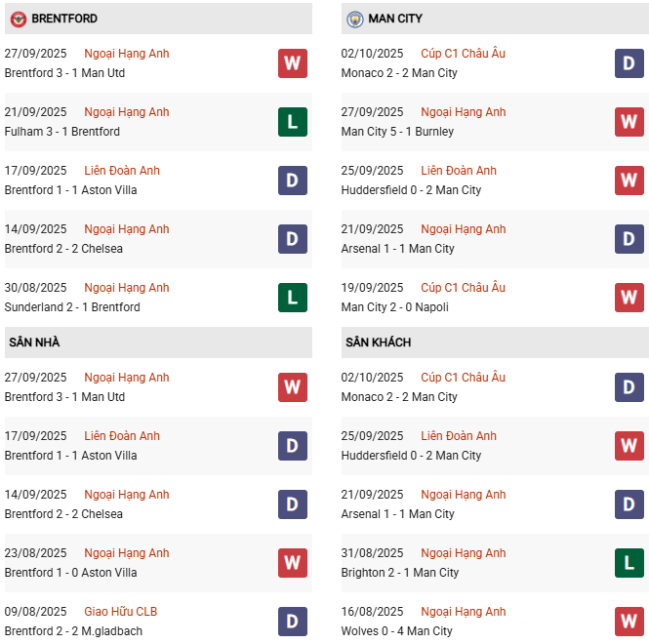Click the Man City club crest icon
This screenshot has height=644, width=649.
[354, 19]
